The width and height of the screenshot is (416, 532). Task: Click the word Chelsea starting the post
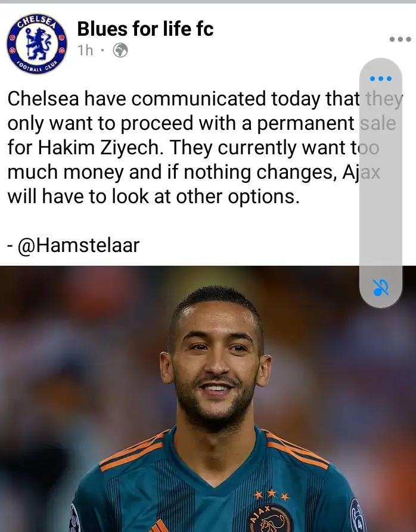43,99
